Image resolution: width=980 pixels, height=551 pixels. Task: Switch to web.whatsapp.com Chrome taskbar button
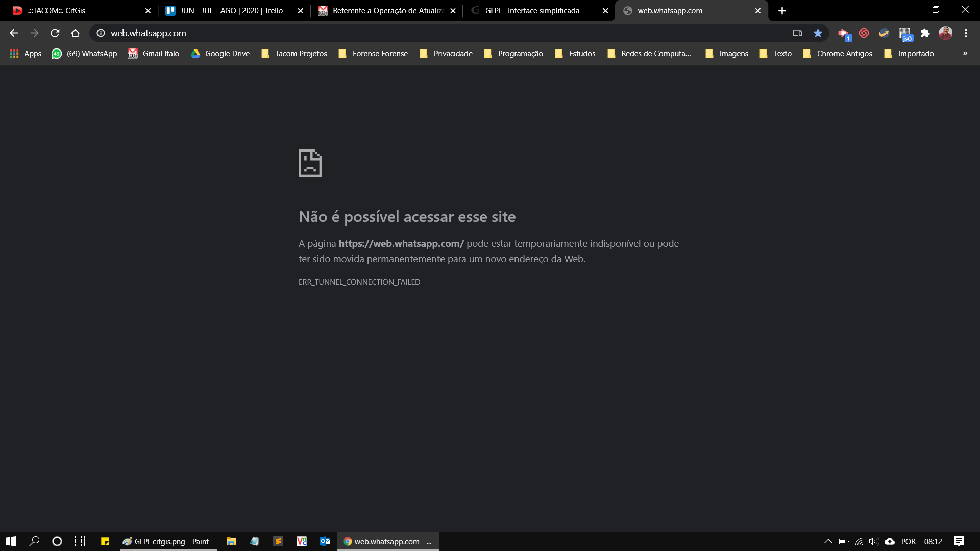(x=388, y=541)
